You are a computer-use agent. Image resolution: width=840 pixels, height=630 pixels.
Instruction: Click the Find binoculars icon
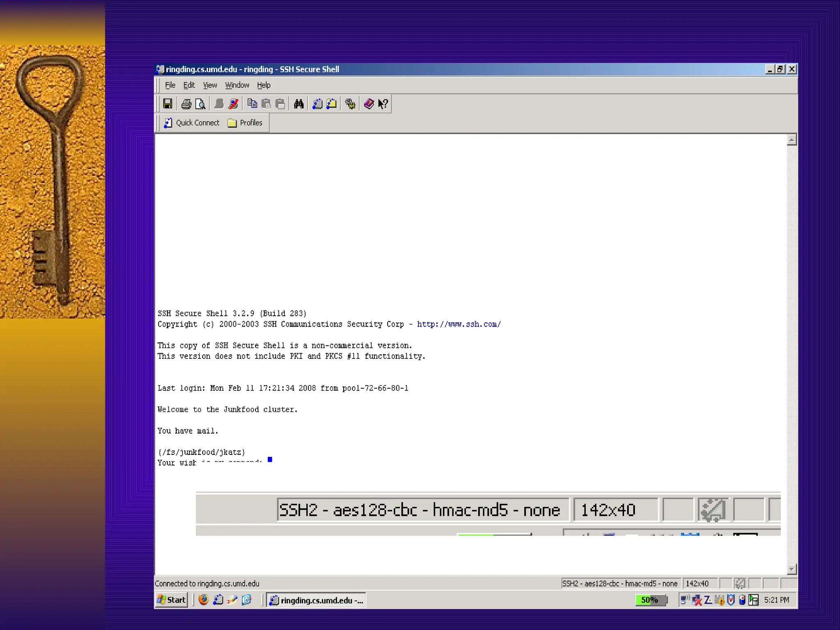pos(299,104)
